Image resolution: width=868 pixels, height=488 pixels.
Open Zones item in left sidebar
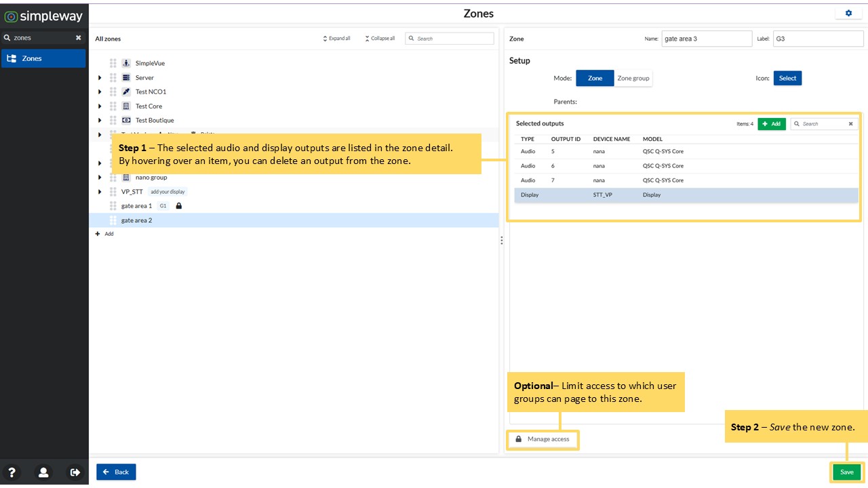click(x=43, y=58)
